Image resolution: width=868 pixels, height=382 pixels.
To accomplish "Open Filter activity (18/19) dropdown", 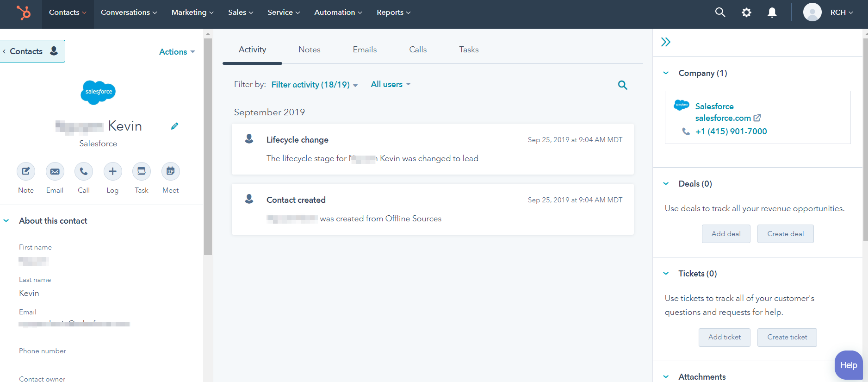I will tap(315, 85).
